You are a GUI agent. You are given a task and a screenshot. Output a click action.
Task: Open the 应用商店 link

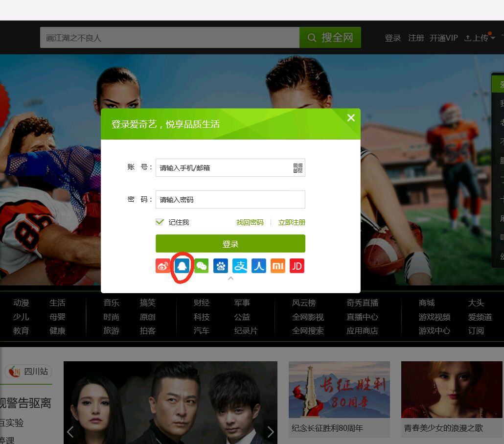coord(362,331)
